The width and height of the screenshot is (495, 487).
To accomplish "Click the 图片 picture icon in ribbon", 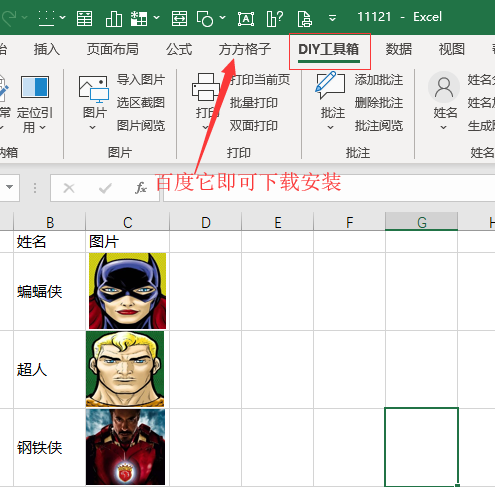I will [94, 89].
